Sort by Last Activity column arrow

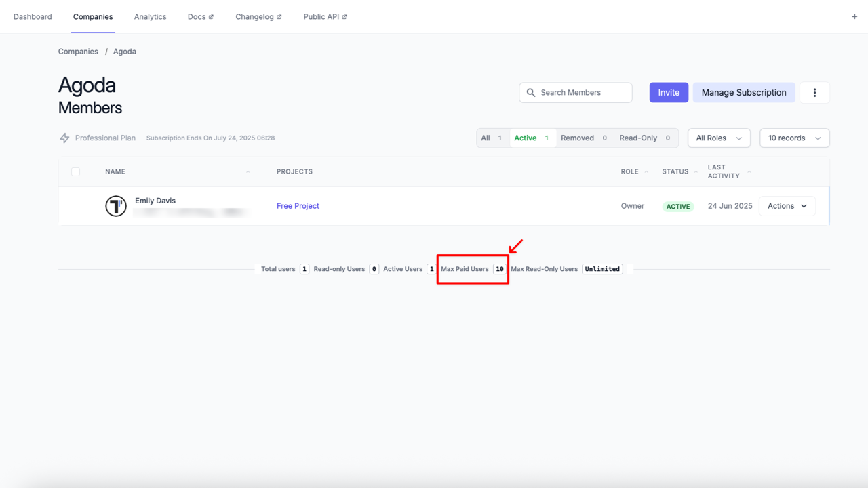749,172
